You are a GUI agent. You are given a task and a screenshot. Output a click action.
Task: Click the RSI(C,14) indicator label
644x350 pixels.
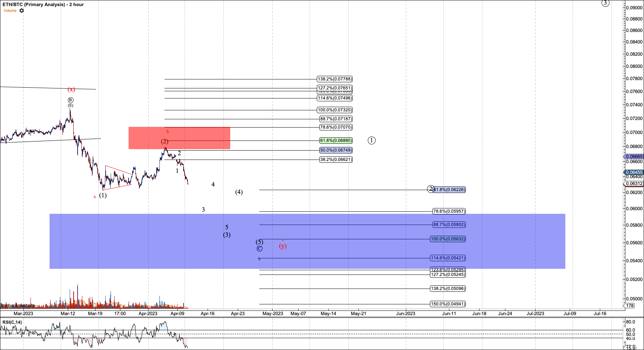coord(12,322)
